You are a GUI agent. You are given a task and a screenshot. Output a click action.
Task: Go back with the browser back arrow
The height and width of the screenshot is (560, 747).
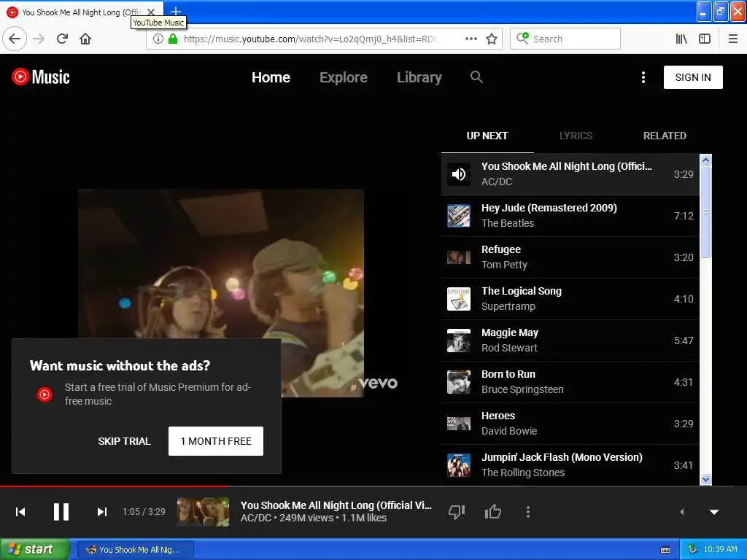click(x=15, y=39)
